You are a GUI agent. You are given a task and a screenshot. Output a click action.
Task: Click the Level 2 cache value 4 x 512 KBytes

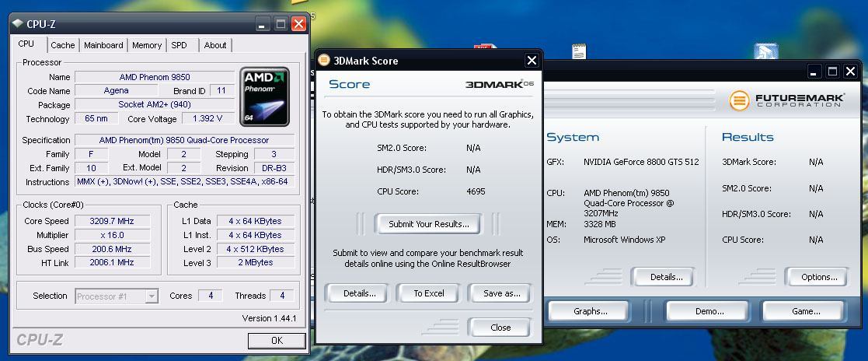click(x=255, y=249)
